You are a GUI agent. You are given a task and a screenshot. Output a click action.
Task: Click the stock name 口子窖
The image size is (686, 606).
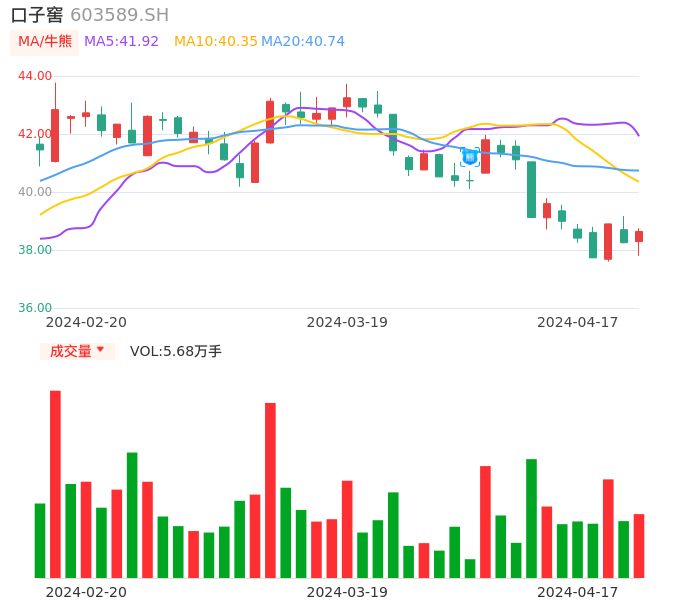tap(37, 15)
